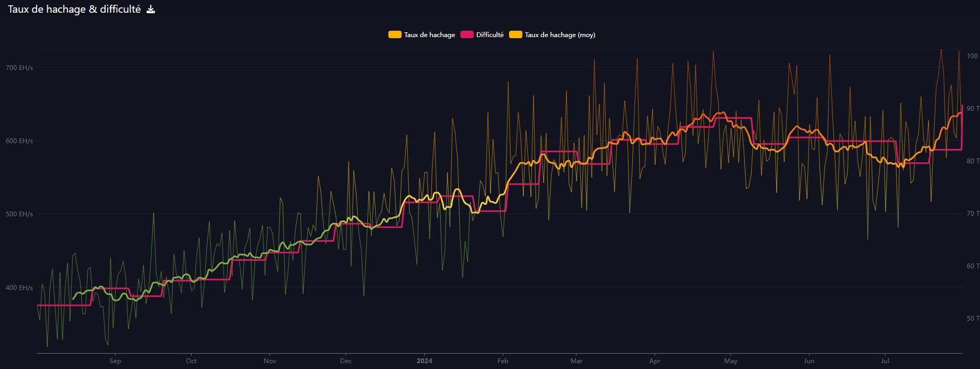Click the 400 EH/s left axis label
The height and width of the screenshot is (369, 980).
click(19, 288)
